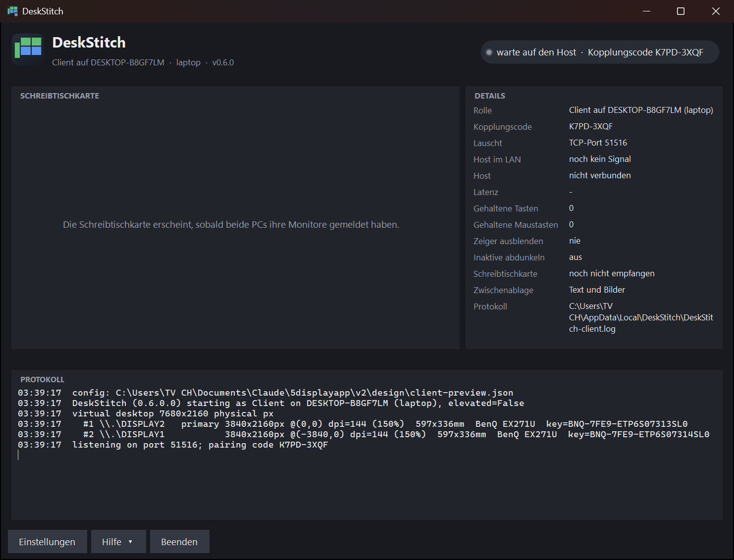This screenshot has width=734, height=560.
Task: Expand the Hilfe dropdown menu
Action: pos(118,542)
